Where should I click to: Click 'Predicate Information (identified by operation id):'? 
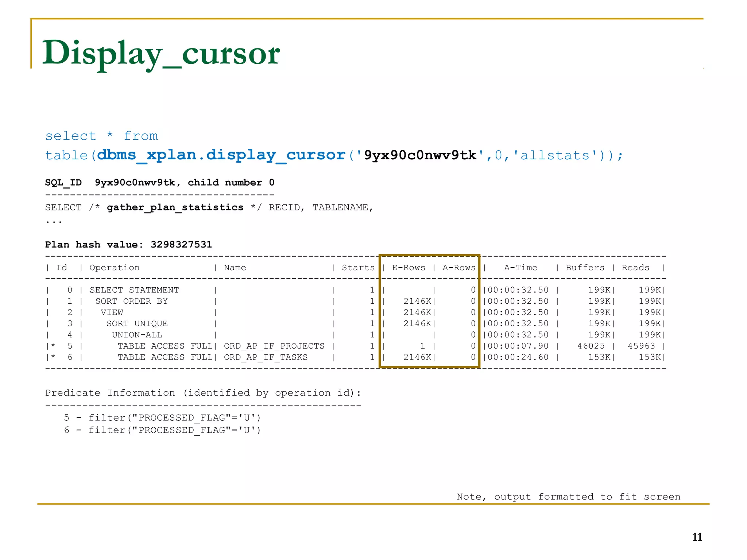click(203, 393)
